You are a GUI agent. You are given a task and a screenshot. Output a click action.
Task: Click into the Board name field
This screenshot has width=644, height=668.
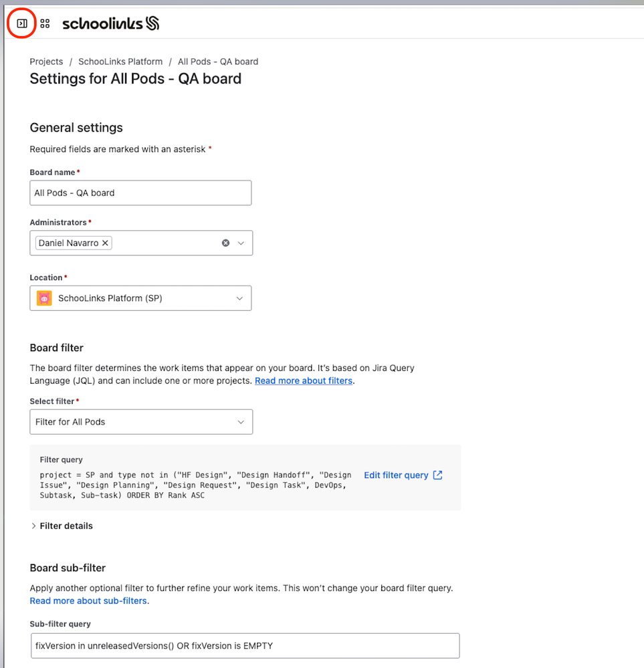click(x=140, y=193)
